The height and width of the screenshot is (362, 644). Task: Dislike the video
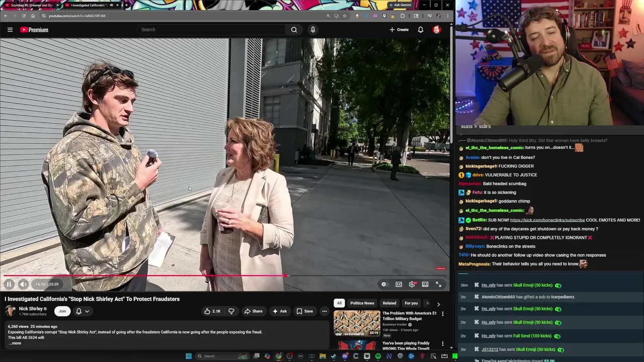(231, 311)
